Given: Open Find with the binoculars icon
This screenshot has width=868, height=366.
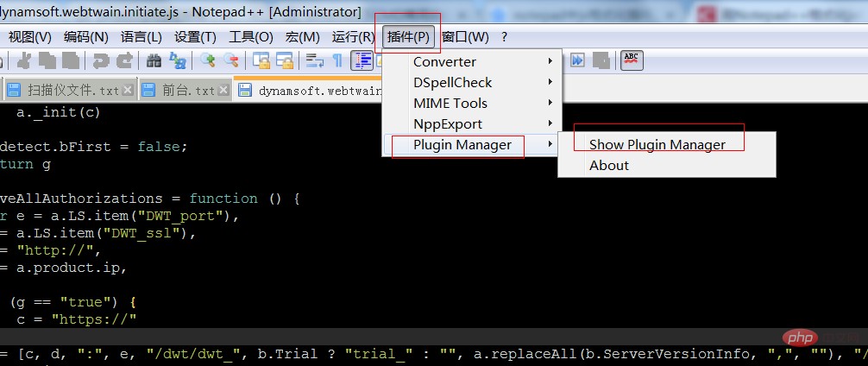Looking at the screenshot, I should 154,60.
